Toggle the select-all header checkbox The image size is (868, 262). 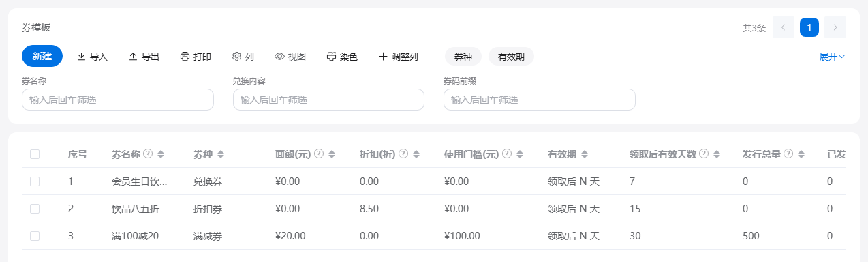click(35, 154)
